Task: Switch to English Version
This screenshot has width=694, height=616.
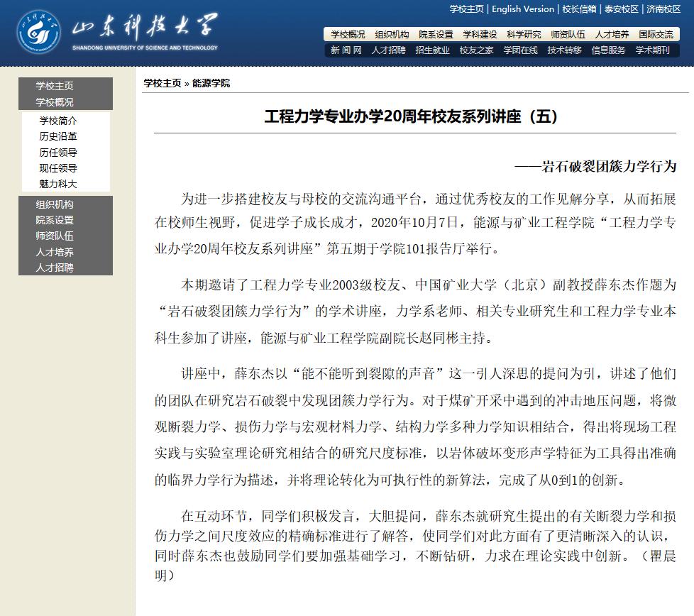Action: 523,9
